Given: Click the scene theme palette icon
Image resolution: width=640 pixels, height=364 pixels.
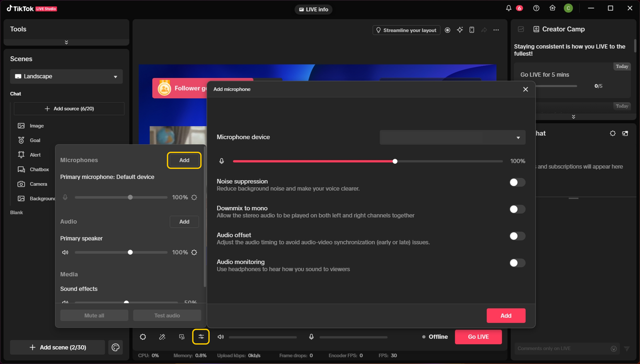Looking at the screenshot, I should click(x=115, y=348).
